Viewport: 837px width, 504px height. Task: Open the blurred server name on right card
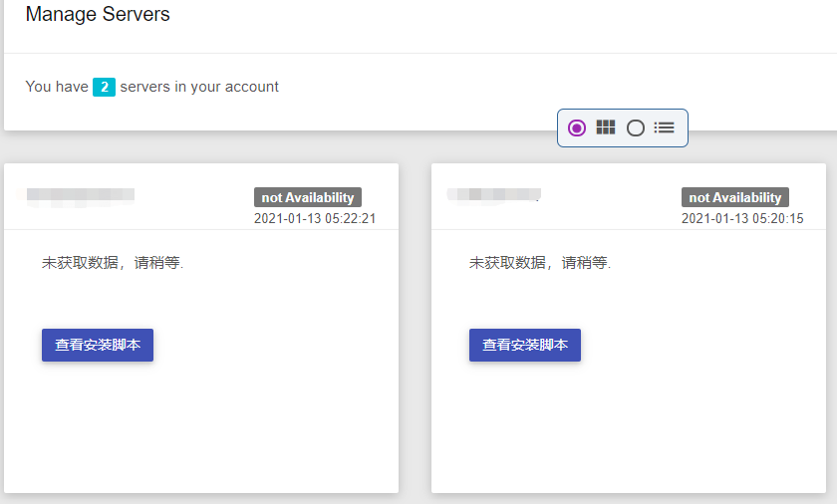494,195
